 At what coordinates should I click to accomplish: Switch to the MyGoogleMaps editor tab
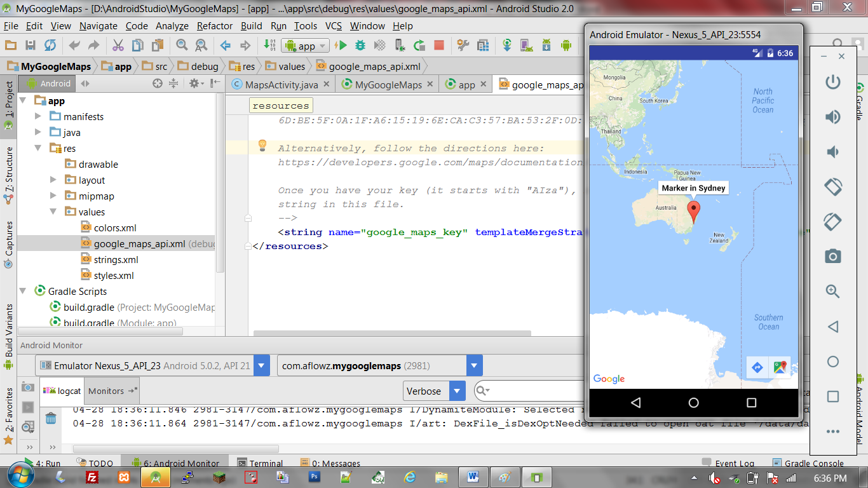[388, 85]
